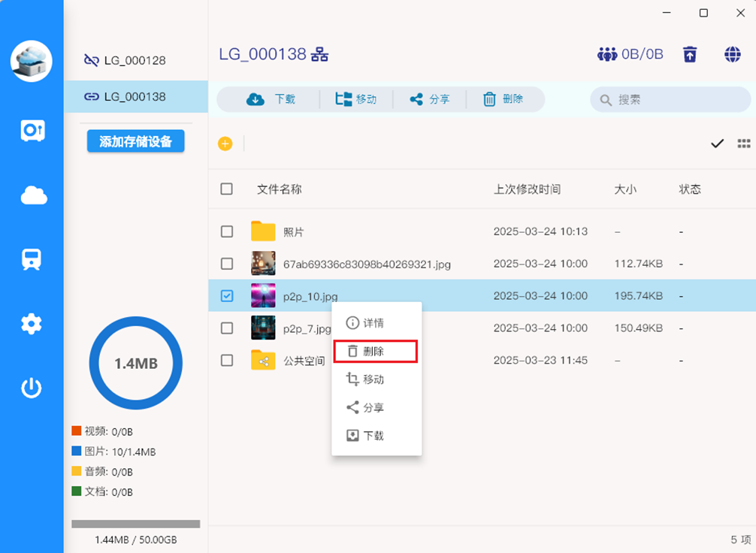Check the p2p_7.jpg checkbox
Screen dimensions: 756x553
227,328
